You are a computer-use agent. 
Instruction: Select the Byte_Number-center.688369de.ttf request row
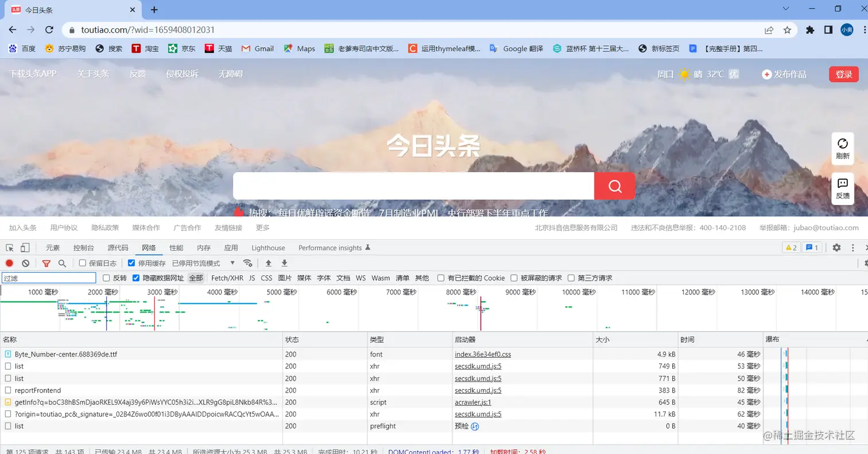[x=381, y=354]
